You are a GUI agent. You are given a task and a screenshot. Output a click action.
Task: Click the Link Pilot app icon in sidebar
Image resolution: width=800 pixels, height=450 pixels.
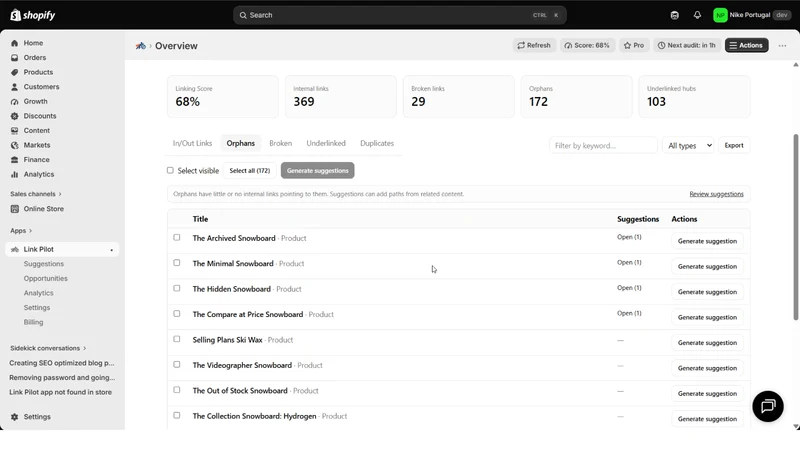[14, 249]
